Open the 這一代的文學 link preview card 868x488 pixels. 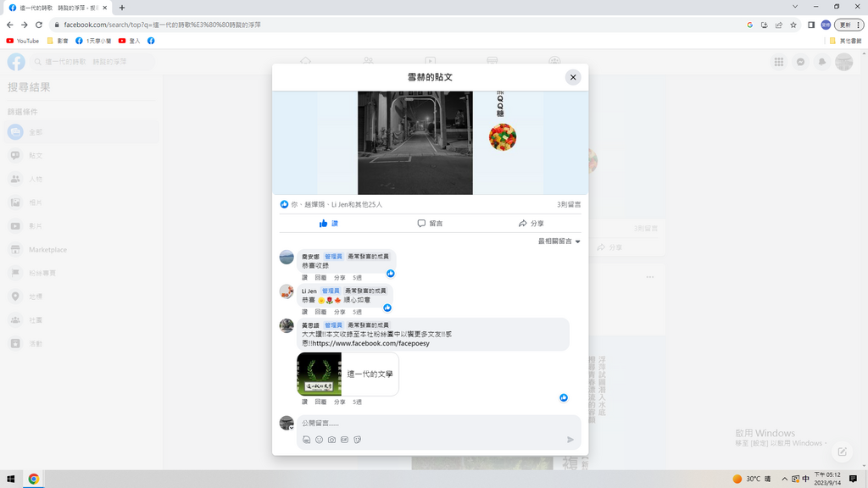click(348, 374)
